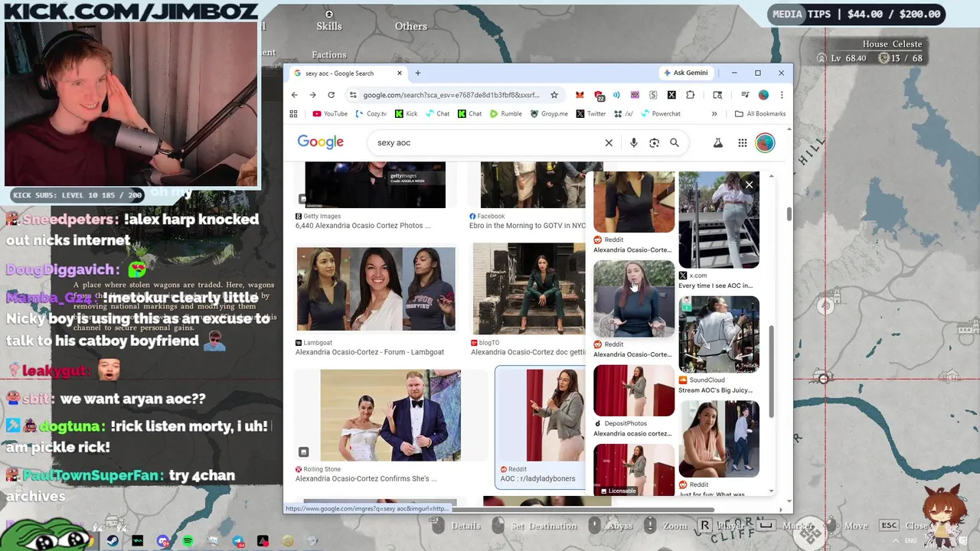The height and width of the screenshot is (551, 980).
Task: Open the All Bookmarks folder
Action: [x=760, y=114]
